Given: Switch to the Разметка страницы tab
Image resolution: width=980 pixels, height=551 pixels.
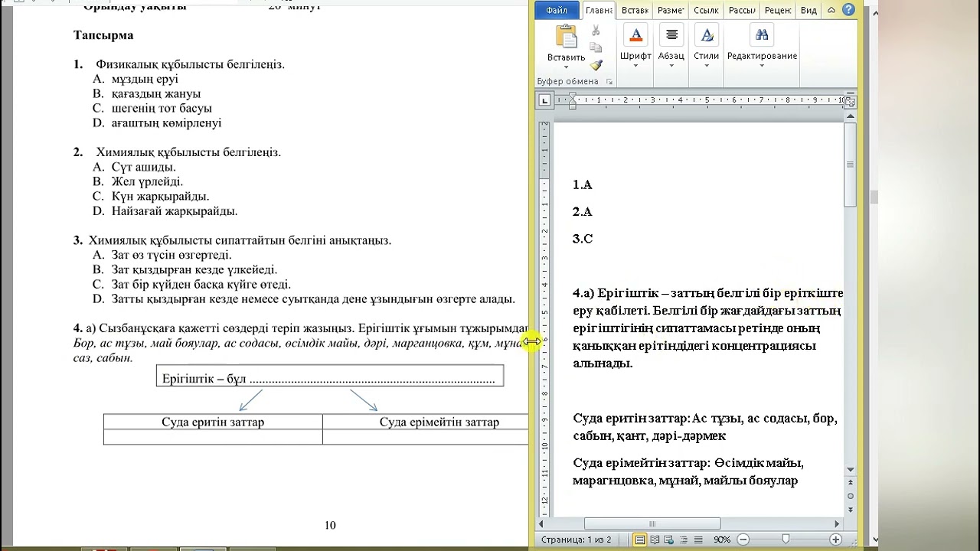Looking at the screenshot, I should [x=671, y=10].
